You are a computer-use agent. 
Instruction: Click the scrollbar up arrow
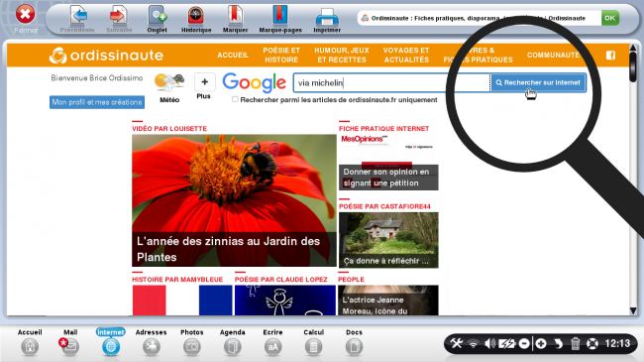633,49
